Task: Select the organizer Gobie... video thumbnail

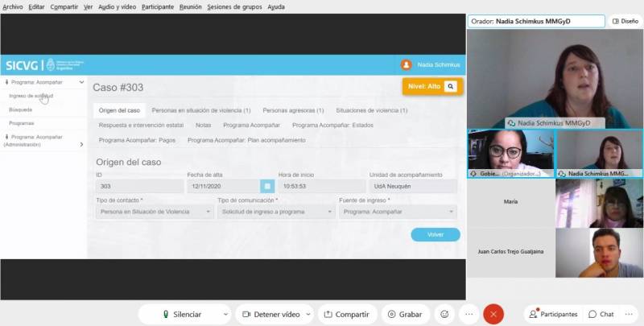Action: tap(510, 154)
